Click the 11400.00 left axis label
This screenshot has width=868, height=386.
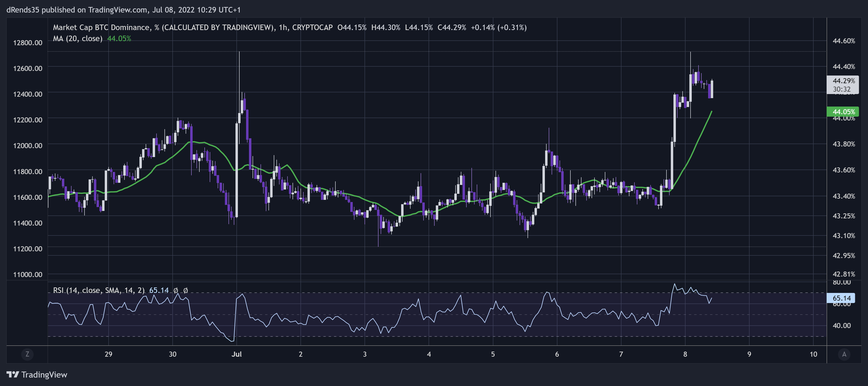28,223
